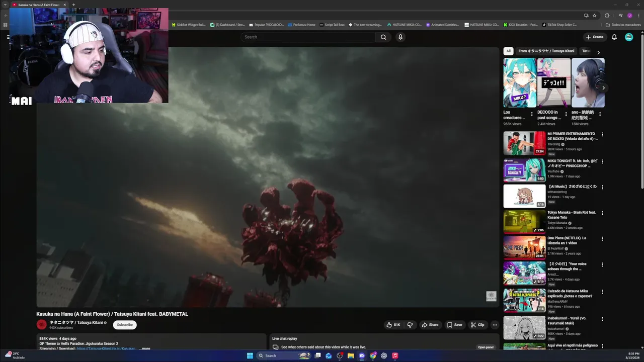Viewport: 644px width, 362px height.
Task: Open Tokyo Manaka Brain Rot video
Action: [x=524, y=222]
